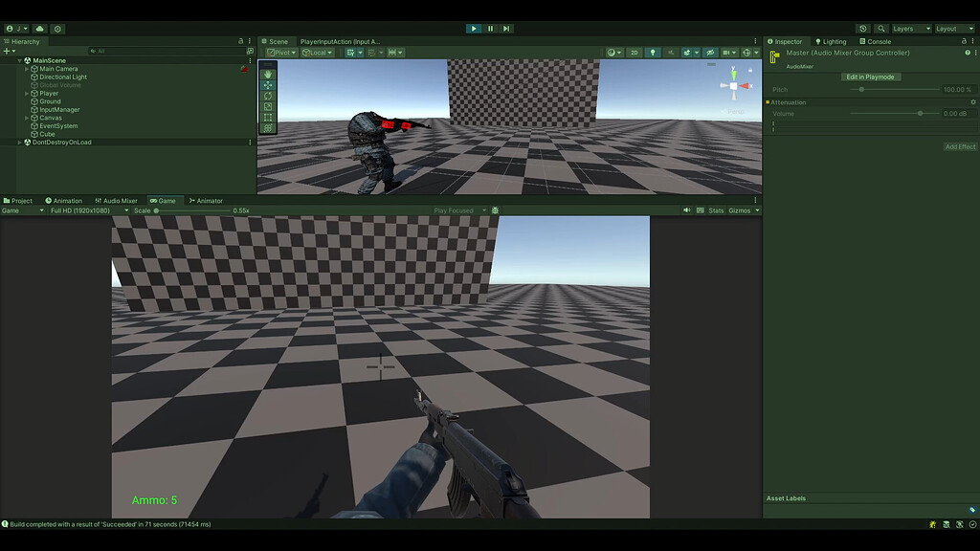Image resolution: width=980 pixels, height=551 pixels.
Task: Click the Game view bug icon
Action: click(x=495, y=210)
